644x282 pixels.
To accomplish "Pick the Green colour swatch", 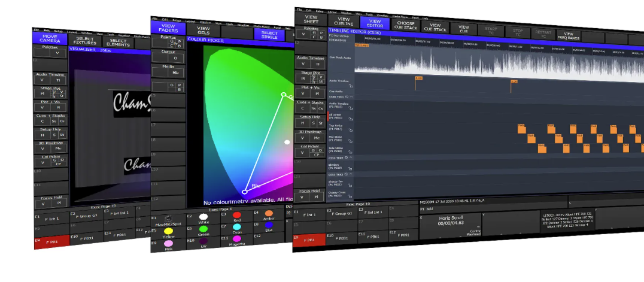I will (203, 229).
